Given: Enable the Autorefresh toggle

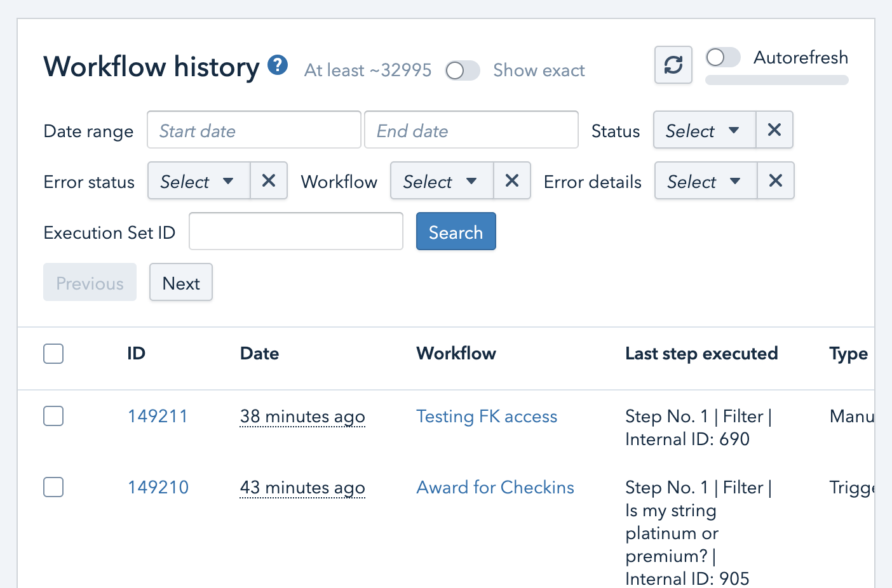Looking at the screenshot, I should coord(723,58).
